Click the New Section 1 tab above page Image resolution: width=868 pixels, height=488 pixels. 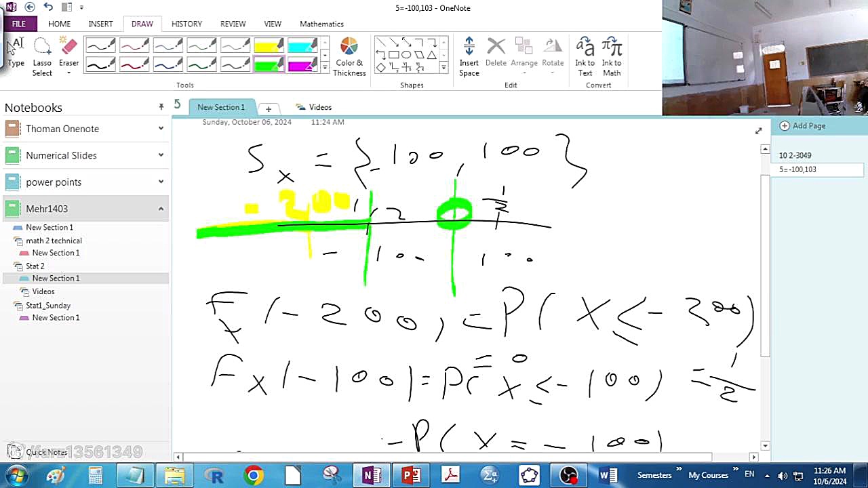coord(221,107)
